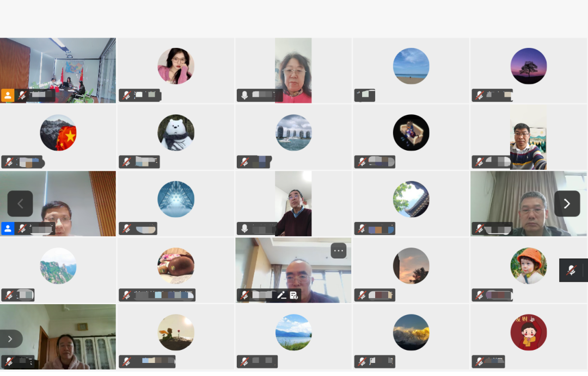588x376 pixels.
Task: Go to the next page of participants
Action: [x=567, y=204]
